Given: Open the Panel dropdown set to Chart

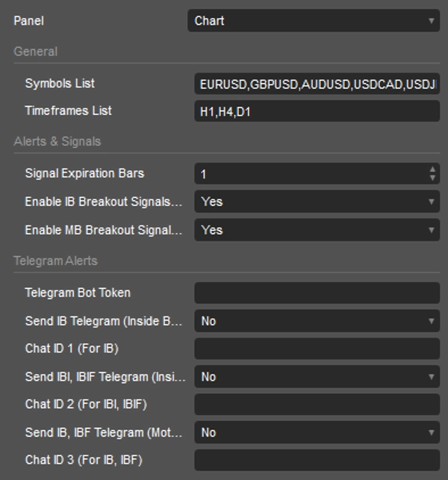Looking at the screenshot, I should 313,21.
